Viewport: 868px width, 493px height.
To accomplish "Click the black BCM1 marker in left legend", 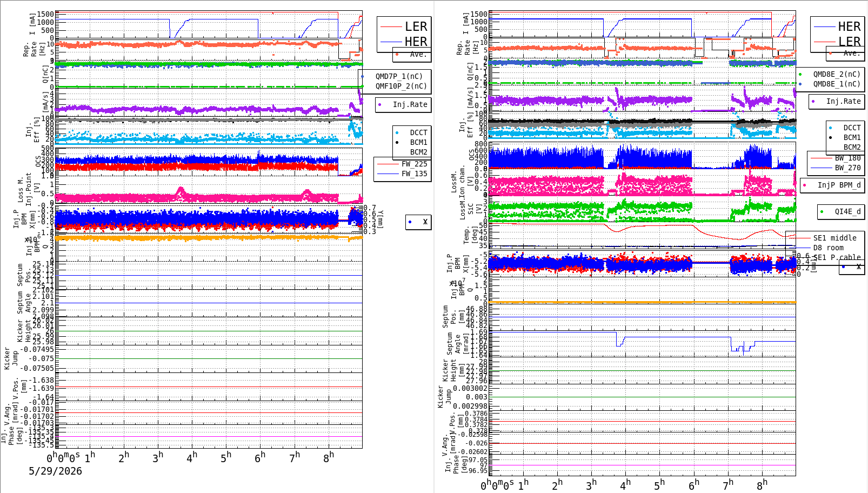I will click(397, 142).
